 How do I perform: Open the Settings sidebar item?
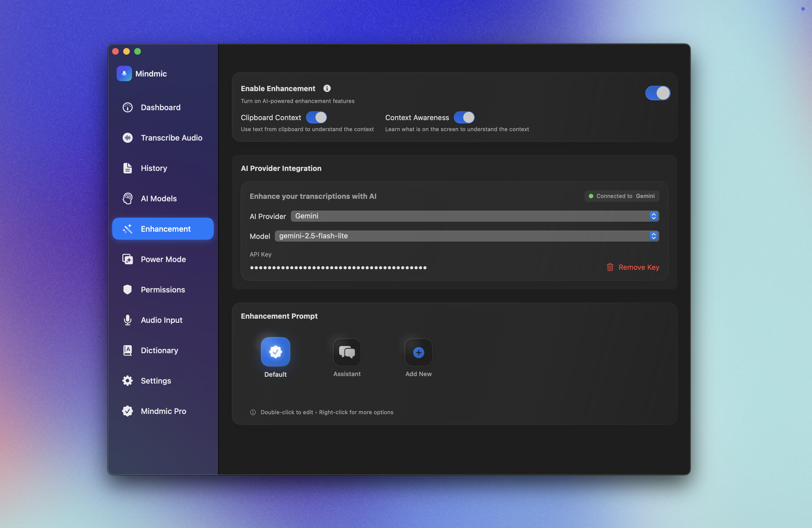coord(156,381)
